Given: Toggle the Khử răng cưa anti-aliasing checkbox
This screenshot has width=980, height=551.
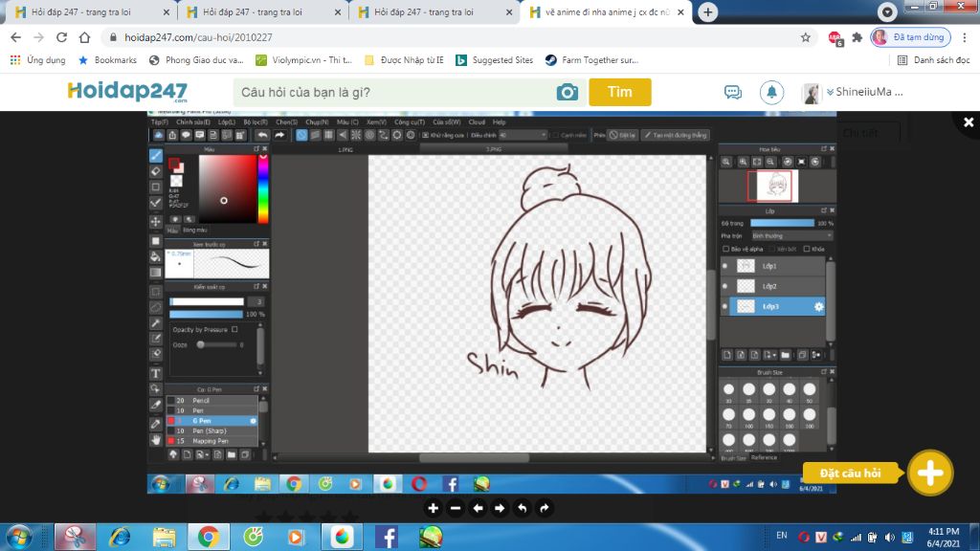Looking at the screenshot, I should click(x=426, y=135).
